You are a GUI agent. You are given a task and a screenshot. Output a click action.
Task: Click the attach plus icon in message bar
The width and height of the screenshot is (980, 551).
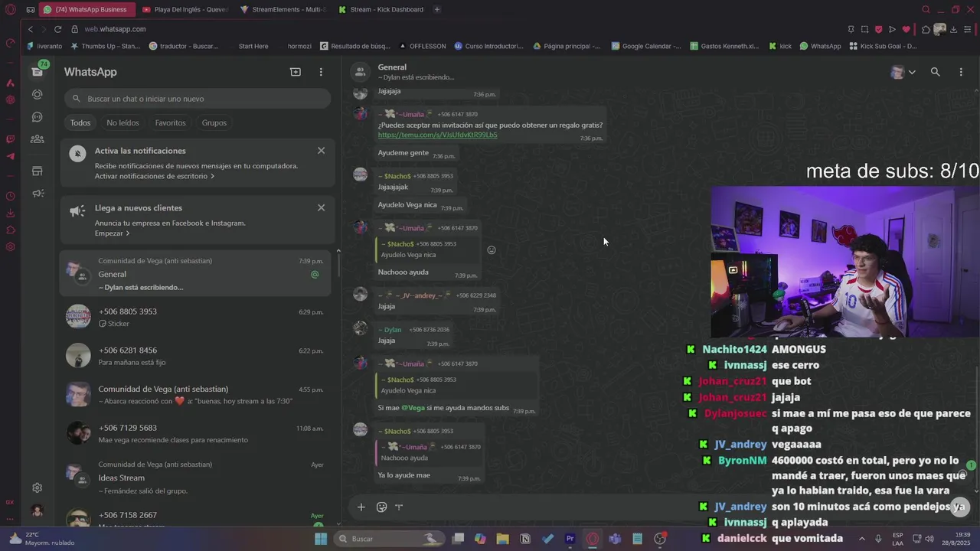click(x=361, y=507)
